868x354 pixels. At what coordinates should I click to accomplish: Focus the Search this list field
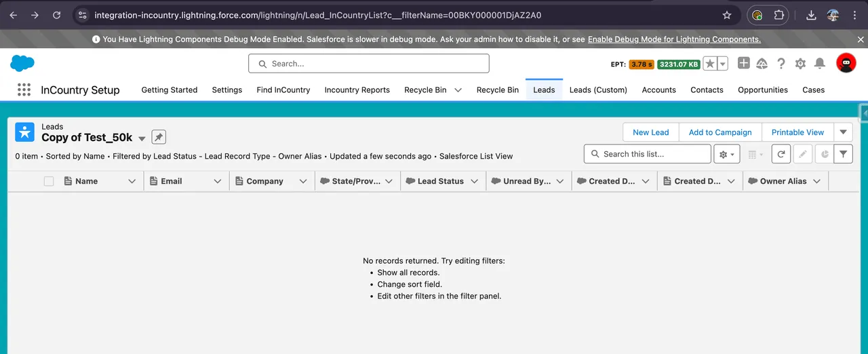(654, 154)
